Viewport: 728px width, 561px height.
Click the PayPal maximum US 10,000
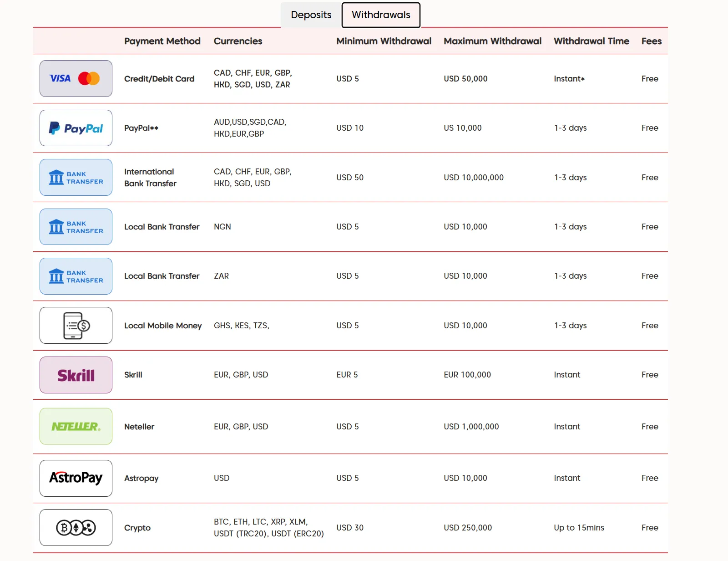pyautogui.click(x=463, y=128)
